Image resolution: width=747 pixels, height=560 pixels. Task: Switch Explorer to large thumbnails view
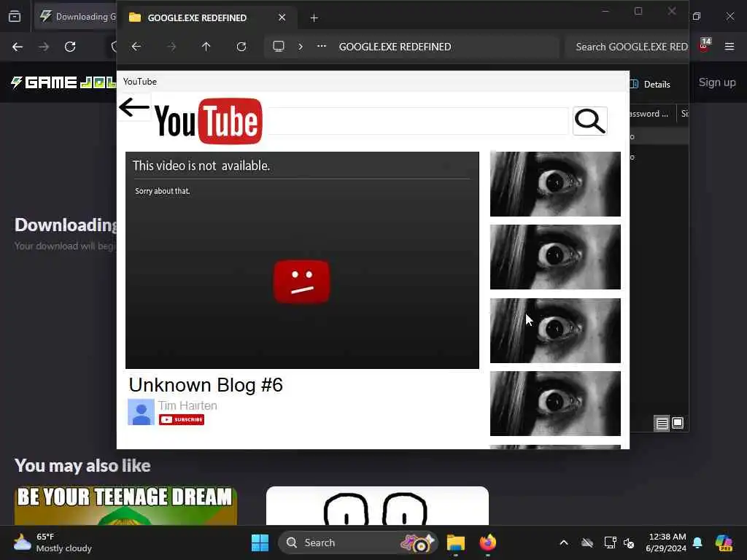pyautogui.click(x=678, y=423)
